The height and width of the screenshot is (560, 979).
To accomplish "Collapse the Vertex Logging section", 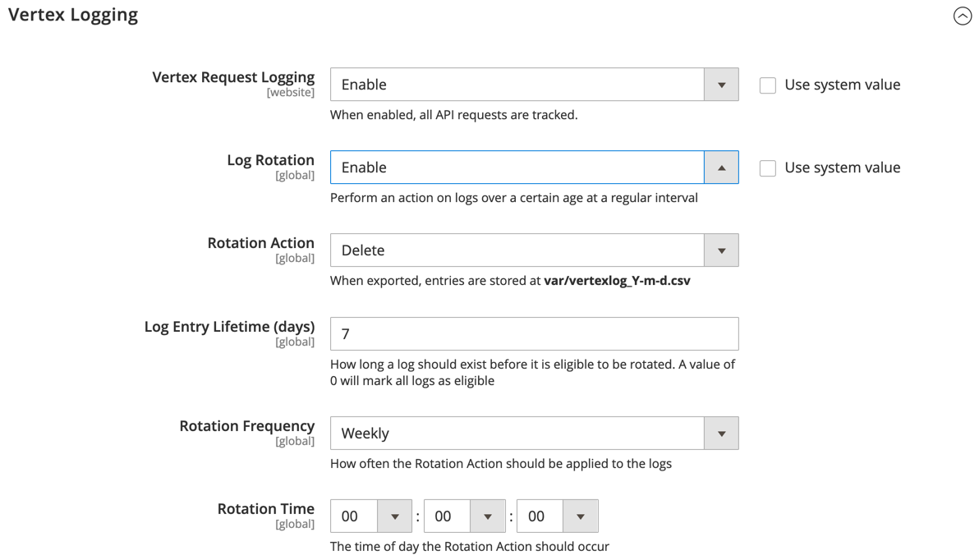I will (x=962, y=16).
